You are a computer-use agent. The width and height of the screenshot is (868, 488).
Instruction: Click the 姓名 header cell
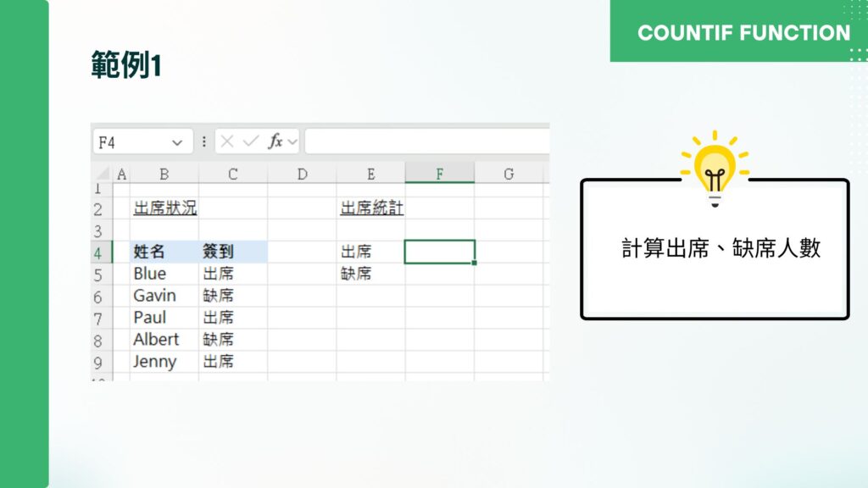164,252
